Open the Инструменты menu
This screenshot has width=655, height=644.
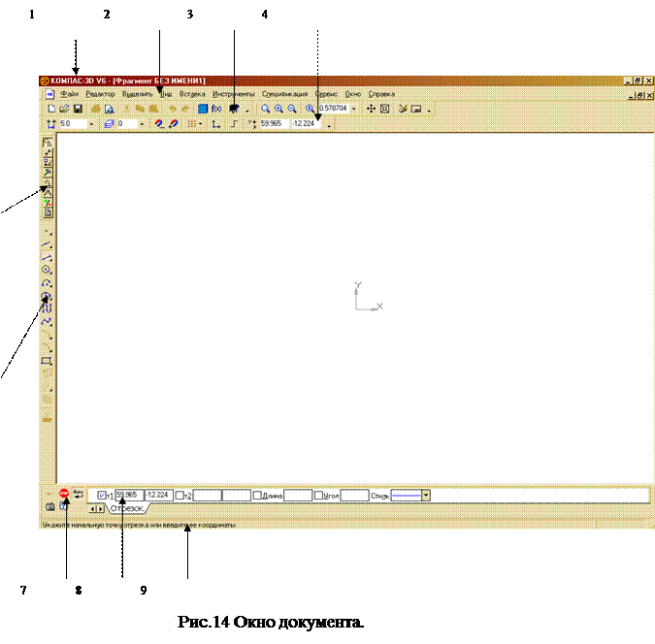[x=233, y=94]
